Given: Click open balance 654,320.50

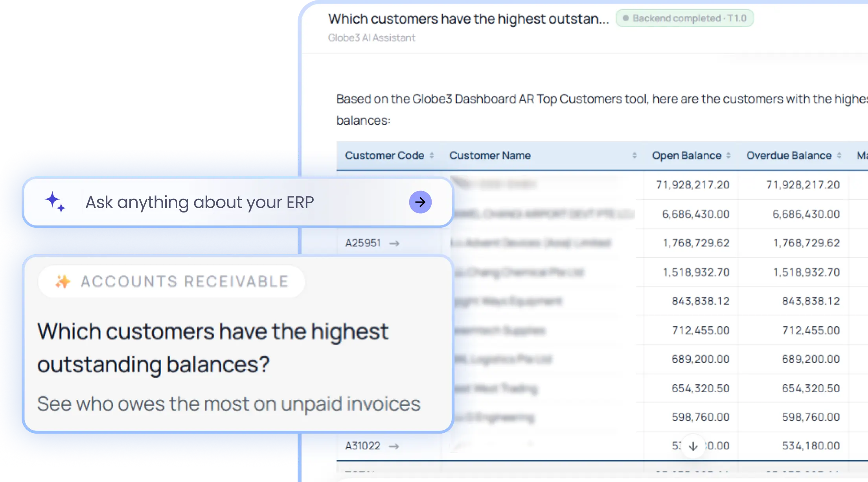Looking at the screenshot, I should point(701,388).
